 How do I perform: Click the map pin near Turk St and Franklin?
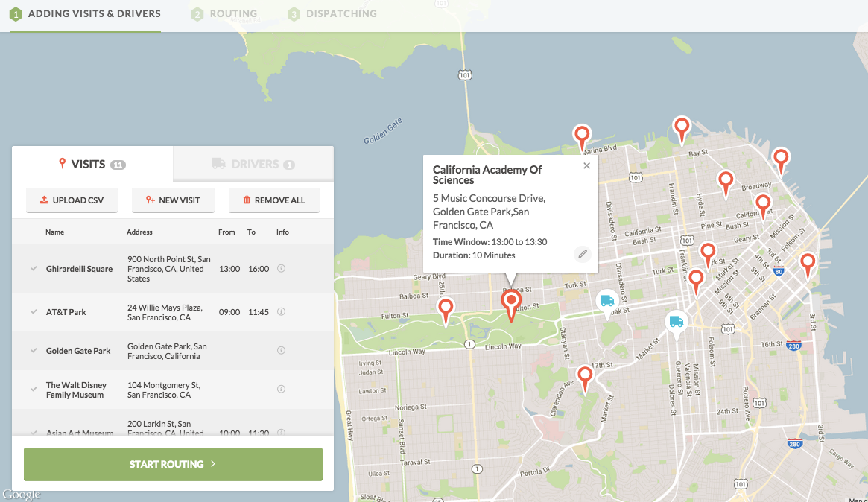pyautogui.click(x=708, y=255)
